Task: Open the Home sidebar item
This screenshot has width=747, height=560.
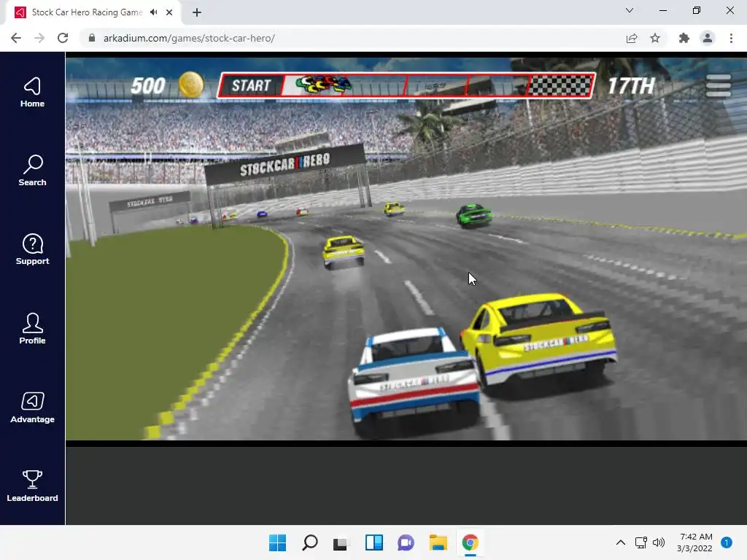Action: [32, 93]
